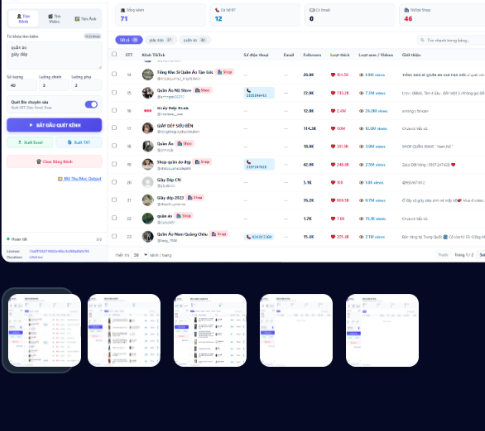
Task: Tick the checkbox for row 21
Action: pyautogui.click(x=114, y=199)
